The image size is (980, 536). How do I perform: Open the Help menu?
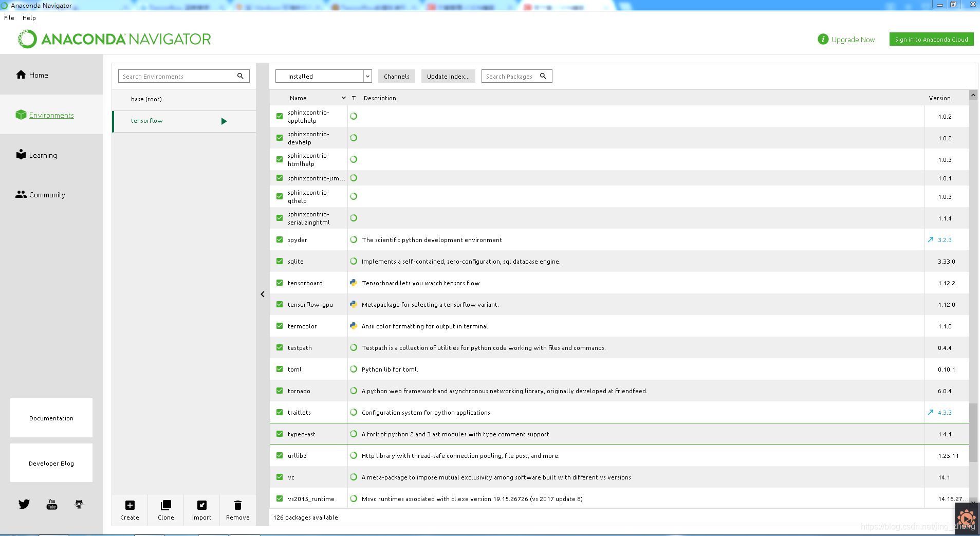pos(29,17)
